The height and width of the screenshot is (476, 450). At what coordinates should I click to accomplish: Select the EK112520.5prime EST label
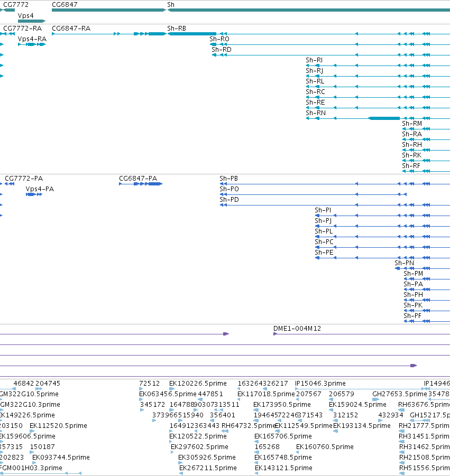[x=58, y=426]
